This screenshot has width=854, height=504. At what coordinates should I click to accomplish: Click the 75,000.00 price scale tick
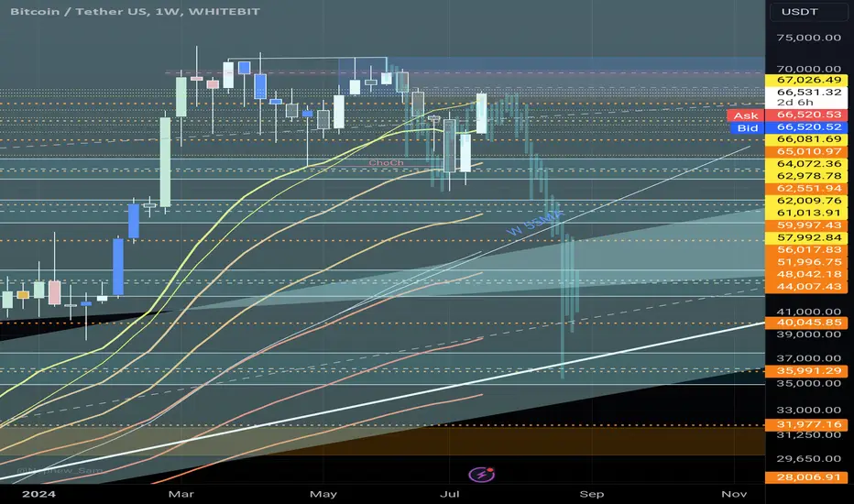(809, 38)
